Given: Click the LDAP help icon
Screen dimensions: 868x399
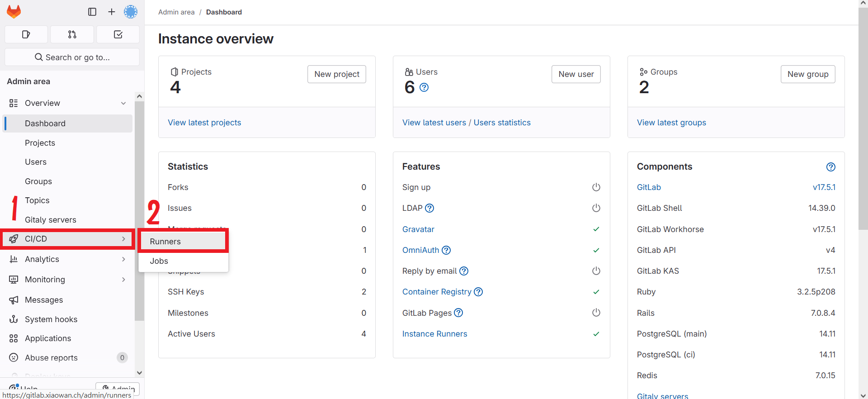Looking at the screenshot, I should [x=429, y=208].
